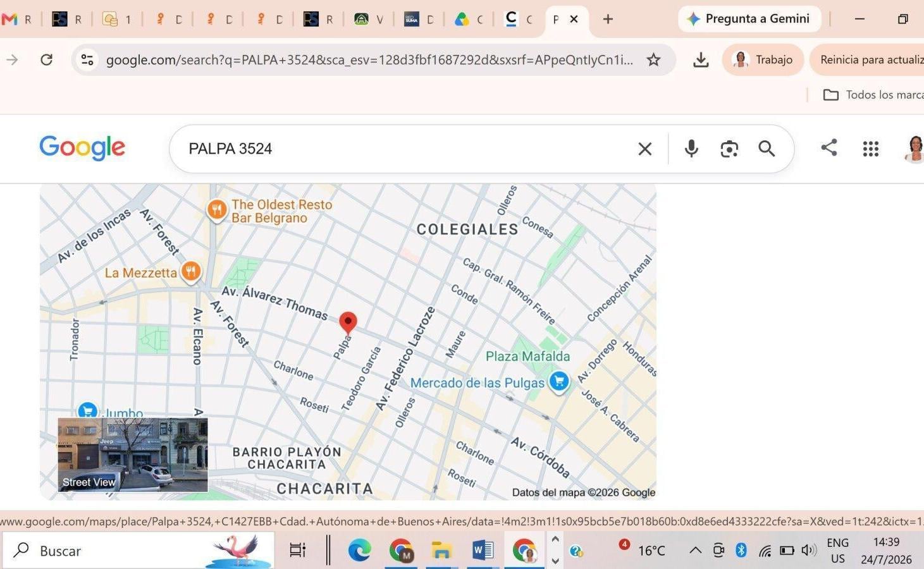Open the volume tray icon
The image size is (924, 569).
tap(809, 550)
